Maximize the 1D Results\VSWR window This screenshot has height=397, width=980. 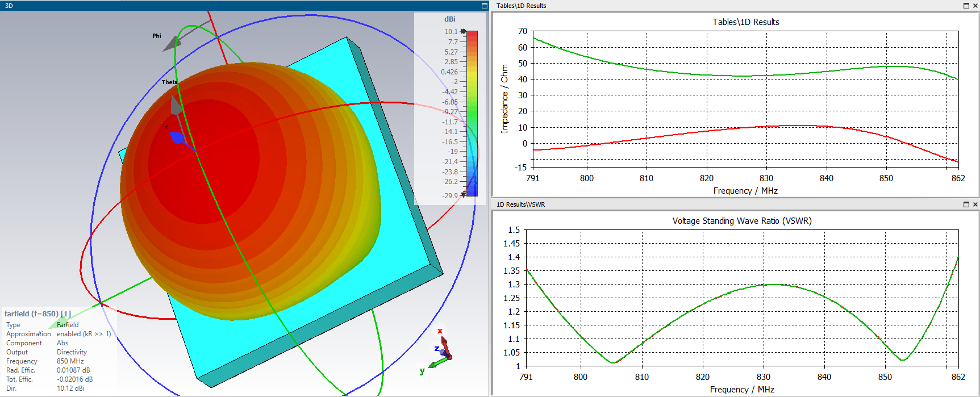coord(966,204)
